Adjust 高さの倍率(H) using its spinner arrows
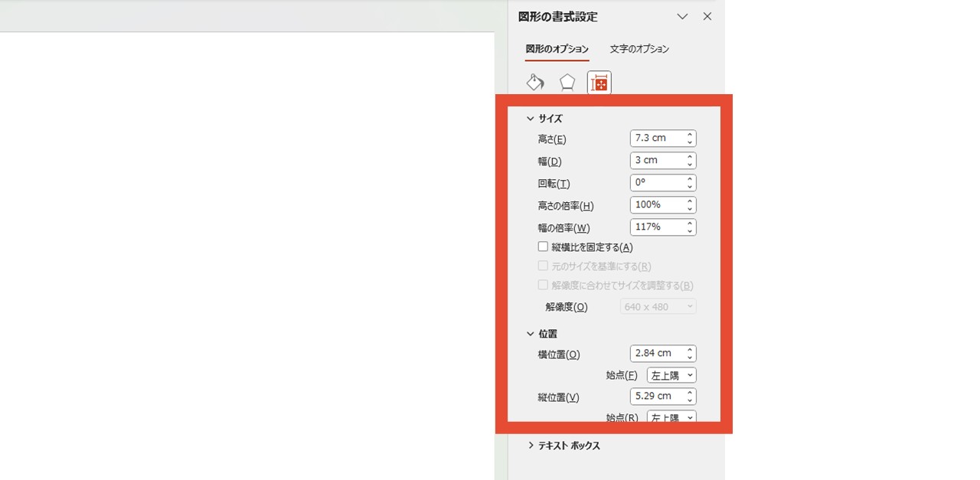The image size is (980, 480). pos(690,205)
